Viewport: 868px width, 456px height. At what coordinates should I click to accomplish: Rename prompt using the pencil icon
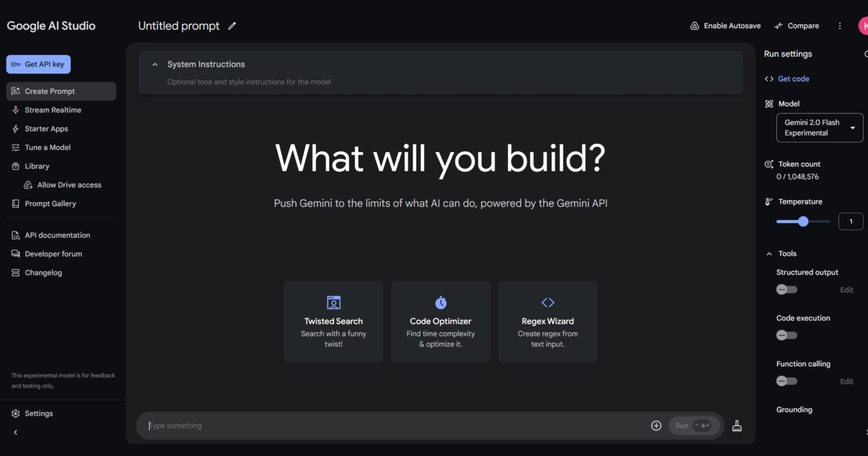232,25
